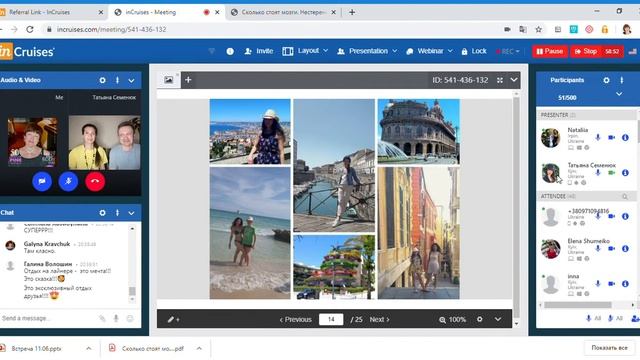Add new presentation tab with plus
Screen dimensions: 640x360
[188, 80]
